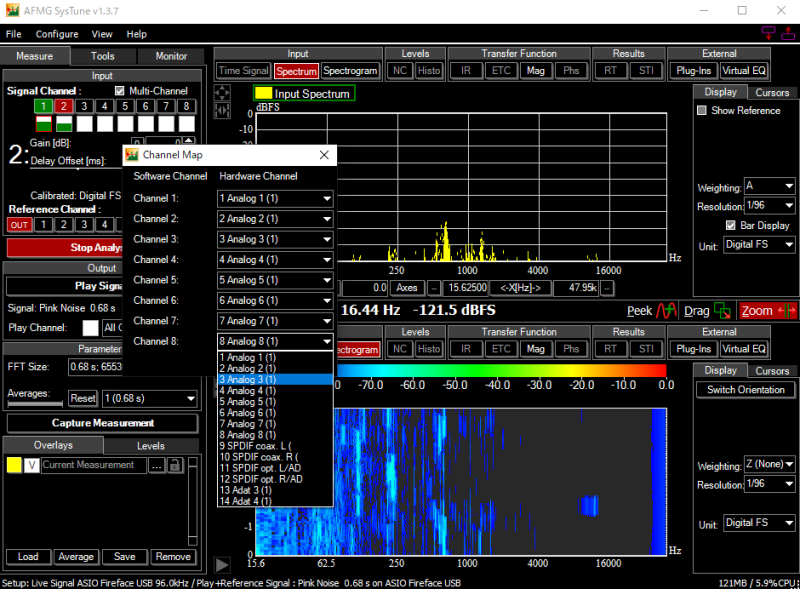The height and width of the screenshot is (589, 800).
Task: Activate the Drag mode icon
Action: (723, 310)
